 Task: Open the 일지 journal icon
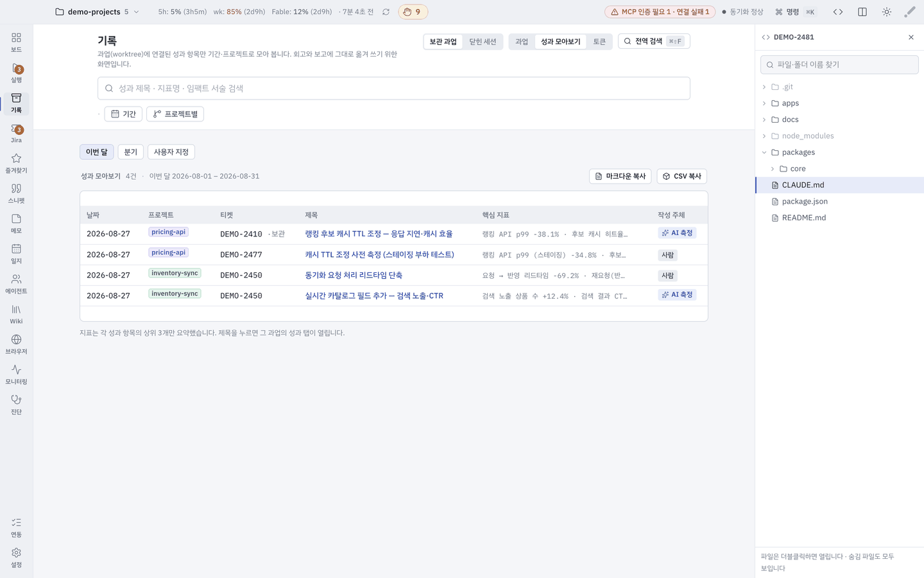coord(16,254)
